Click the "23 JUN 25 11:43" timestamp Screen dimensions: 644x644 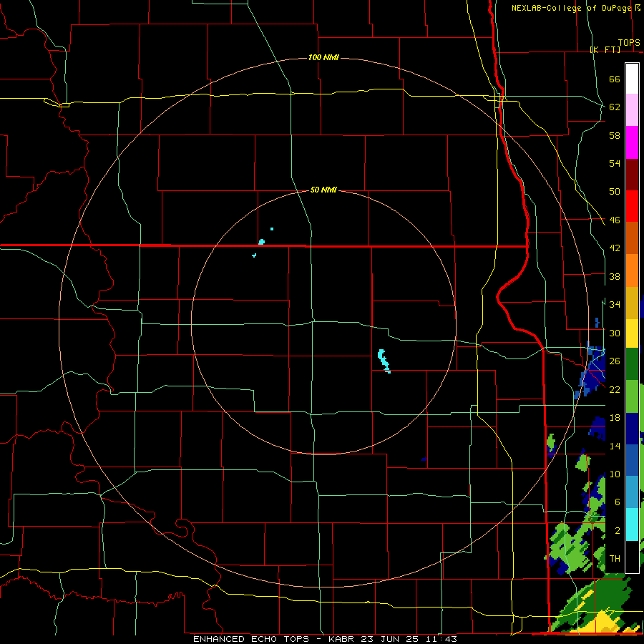(409, 639)
